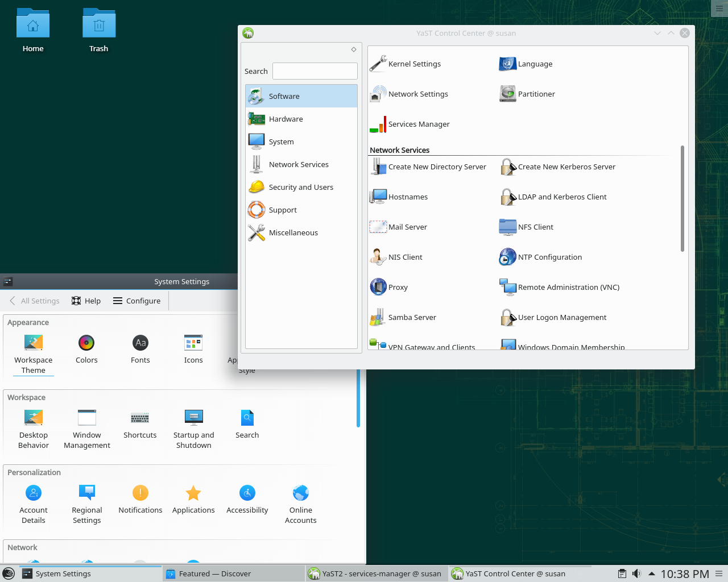The width and height of the screenshot is (728, 582).
Task: Launch Create New Directory Server
Action: 428,167
